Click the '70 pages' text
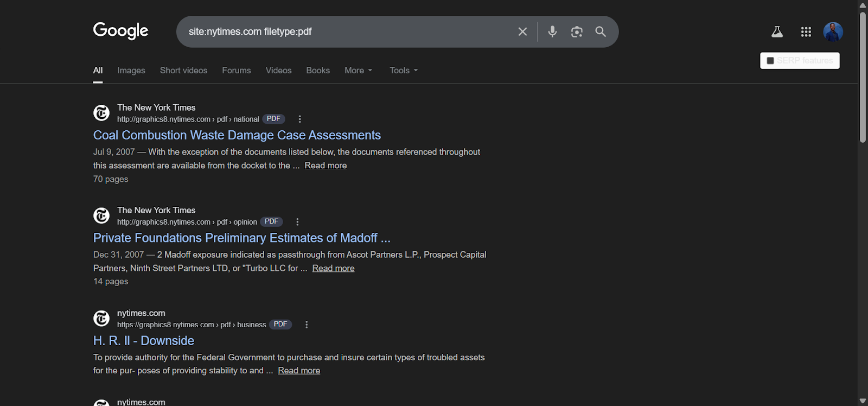Screen dimensions: 868x406 pyautogui.click(x=111, y=179)
